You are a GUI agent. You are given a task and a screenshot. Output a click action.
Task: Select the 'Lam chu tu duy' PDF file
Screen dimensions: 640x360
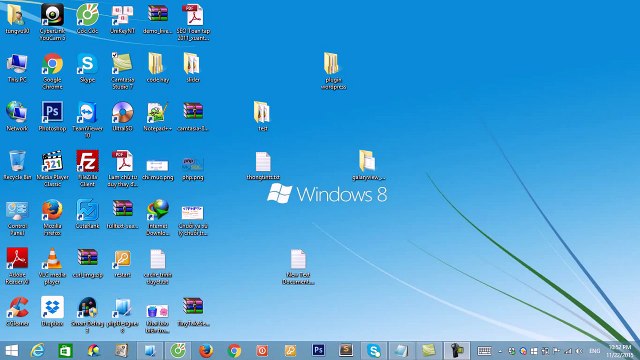tap(122, 169)
